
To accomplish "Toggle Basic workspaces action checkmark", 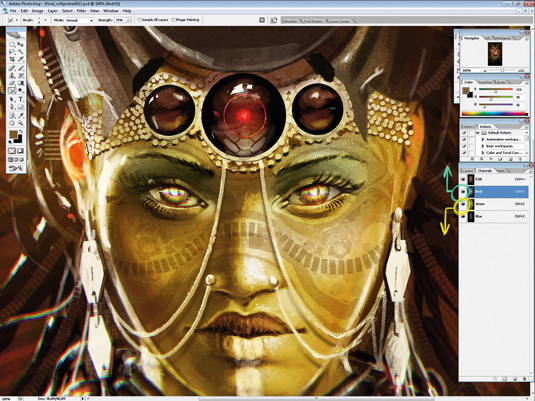I will [464, 146].
